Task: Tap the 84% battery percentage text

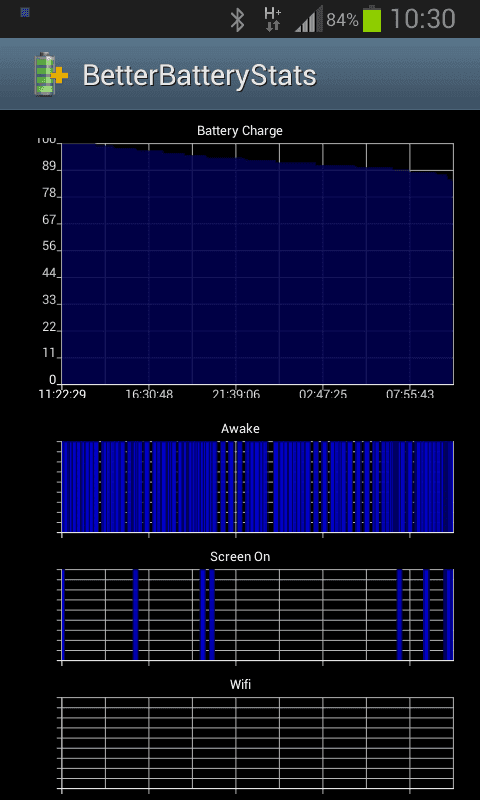Action: (x=342, y=20)
